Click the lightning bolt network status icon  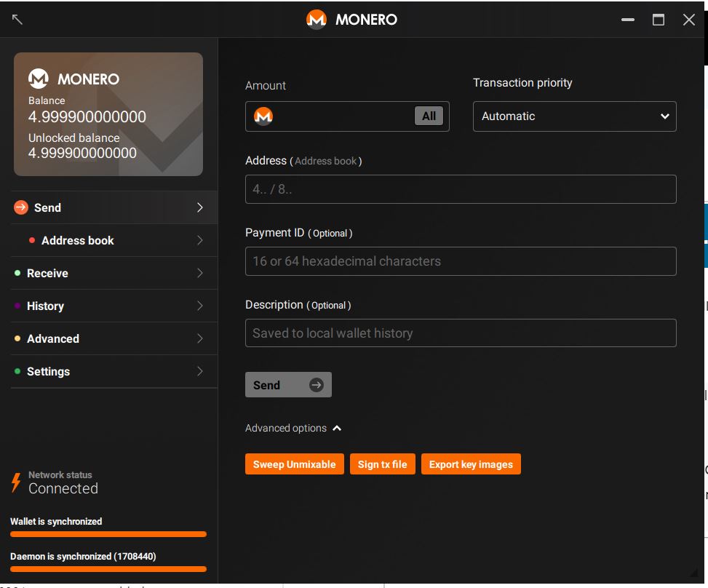[16, 482]
